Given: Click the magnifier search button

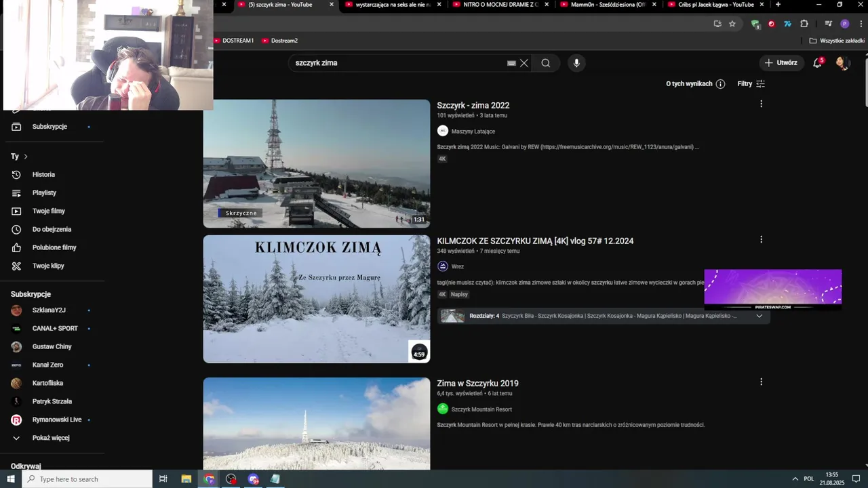Looking at the screenshot, I should pos(546,63).
